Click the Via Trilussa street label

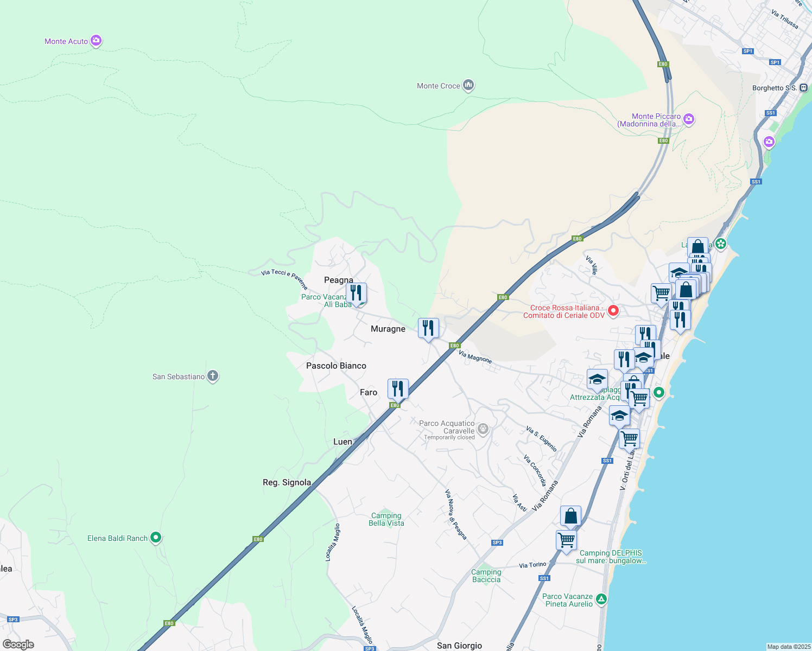point(785,19)
